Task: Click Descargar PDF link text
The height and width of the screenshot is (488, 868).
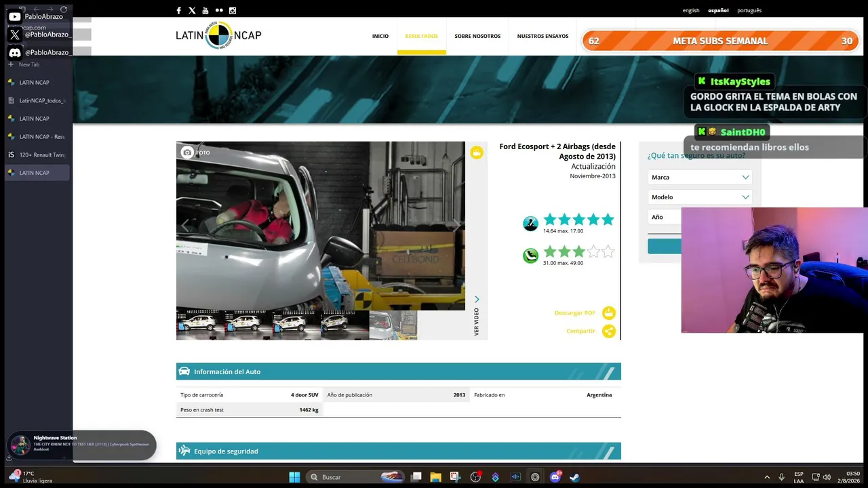Action: click(574, 313)
